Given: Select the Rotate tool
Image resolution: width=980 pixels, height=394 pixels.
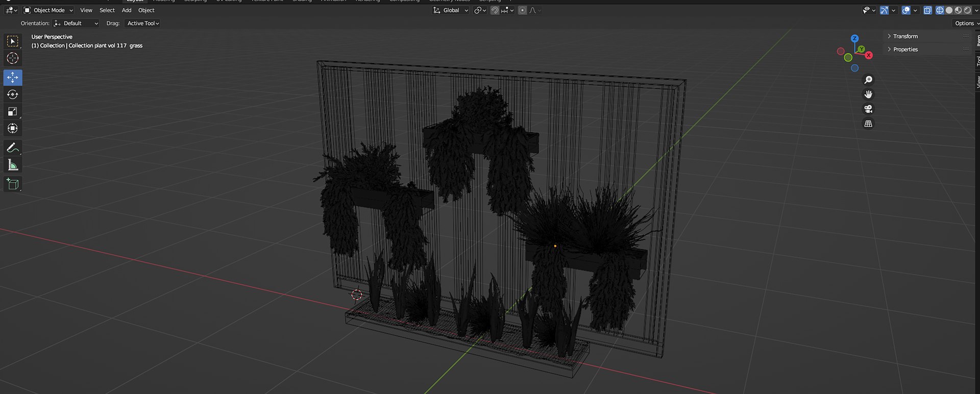Looking at the screenshot, I should (x=13, y=94).
